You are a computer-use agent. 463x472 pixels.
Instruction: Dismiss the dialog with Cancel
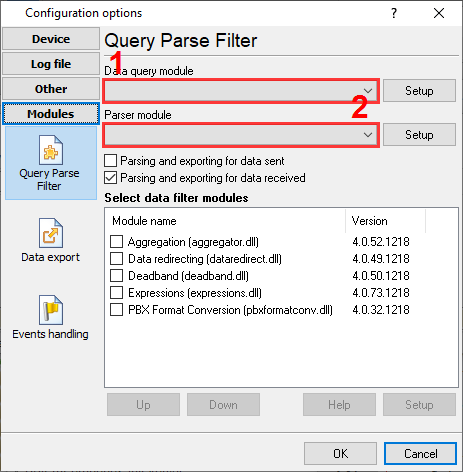click(x=420, y=454)
